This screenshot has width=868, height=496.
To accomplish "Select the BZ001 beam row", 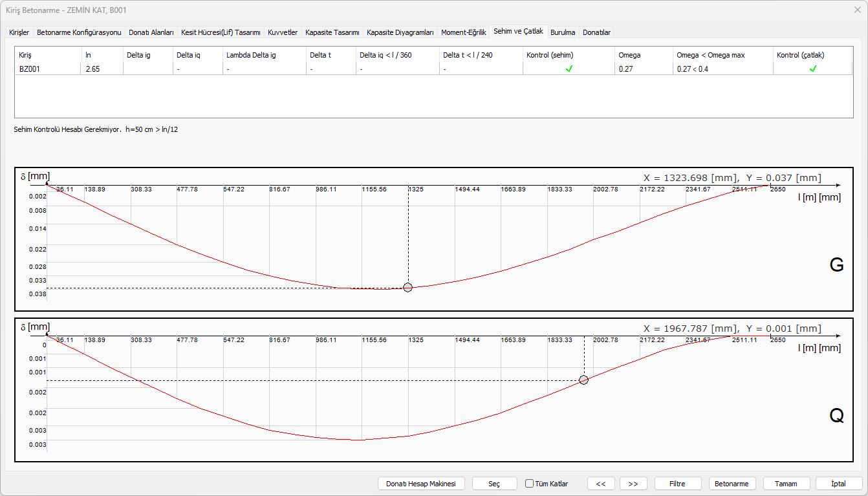I will click(30, 69).
